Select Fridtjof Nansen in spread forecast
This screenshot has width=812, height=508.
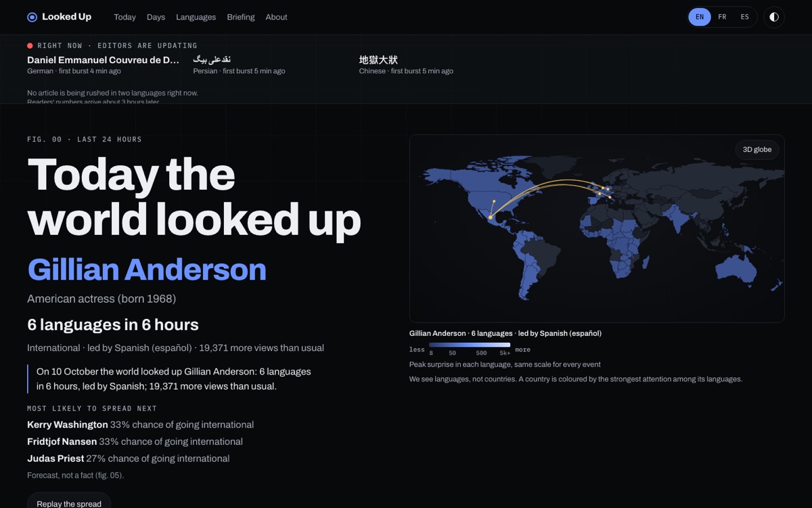point(62,442)
